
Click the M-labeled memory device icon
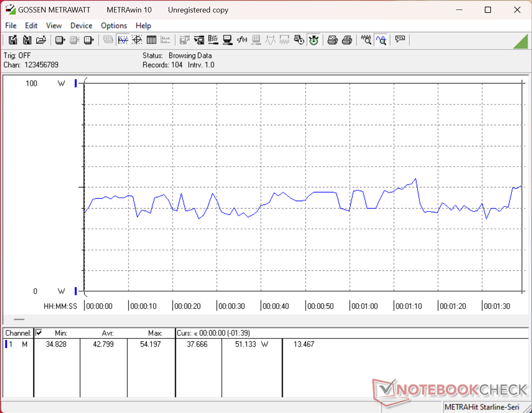(89, 40)
